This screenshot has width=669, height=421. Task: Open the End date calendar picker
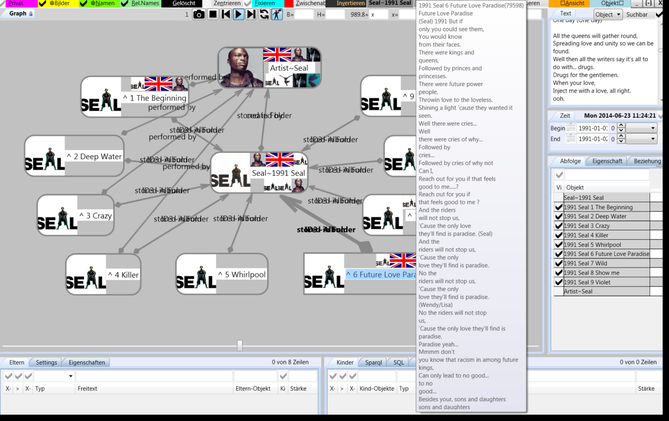[x=571, y=139]
